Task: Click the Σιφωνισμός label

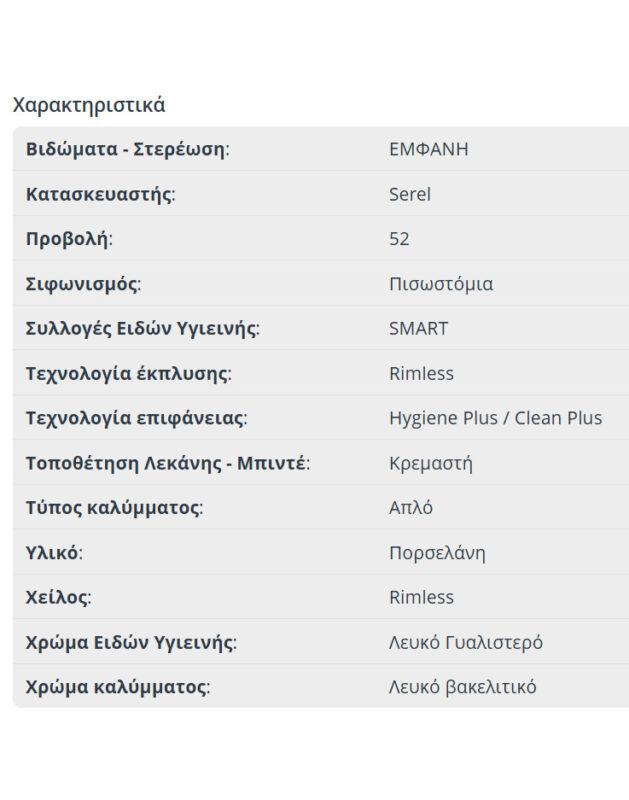Action: coord(83,284)
